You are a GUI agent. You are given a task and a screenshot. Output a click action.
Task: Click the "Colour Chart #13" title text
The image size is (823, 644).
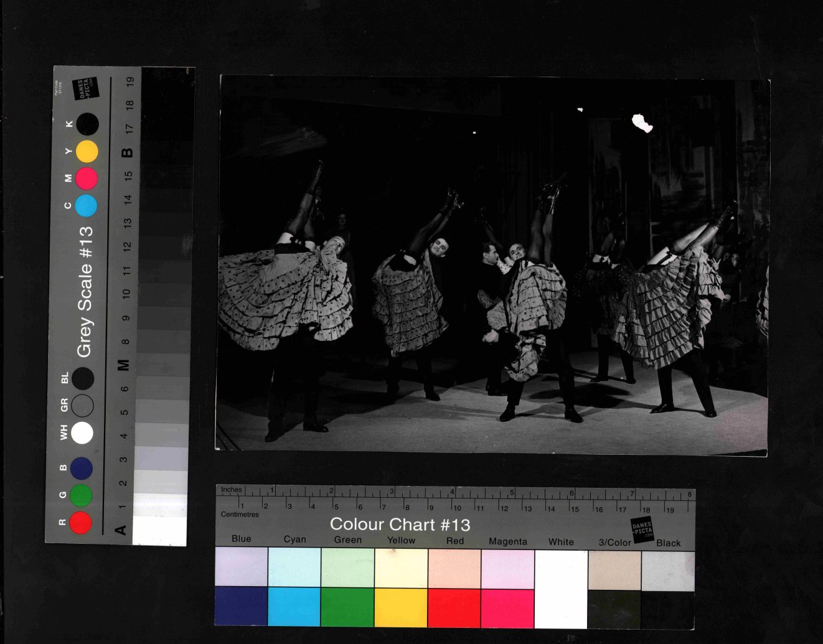(x=400, y=525)
